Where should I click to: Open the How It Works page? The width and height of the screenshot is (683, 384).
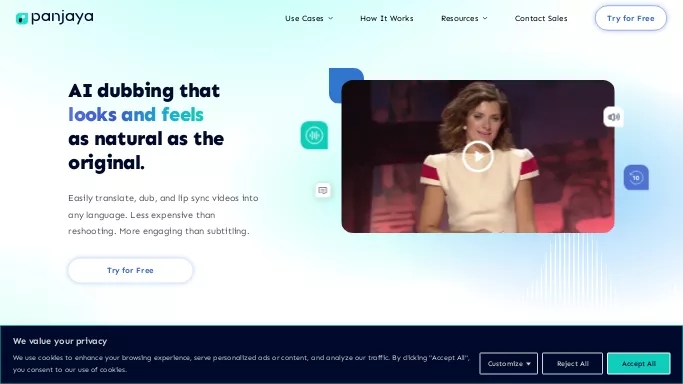(x=386, y=18)
